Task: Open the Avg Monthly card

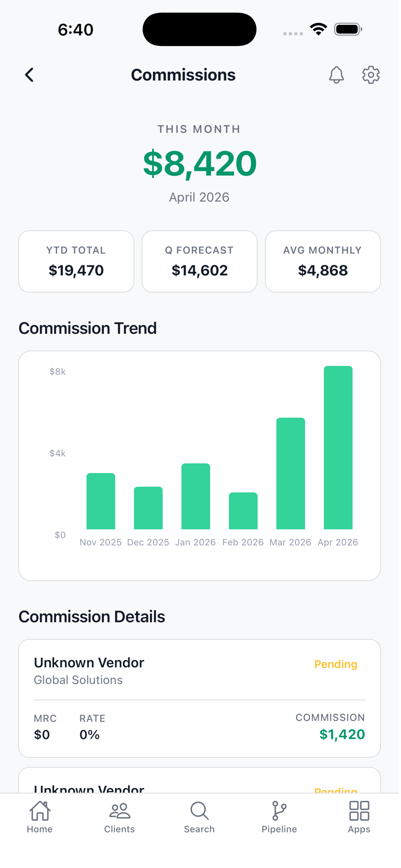Action: (x=324, y=262)
